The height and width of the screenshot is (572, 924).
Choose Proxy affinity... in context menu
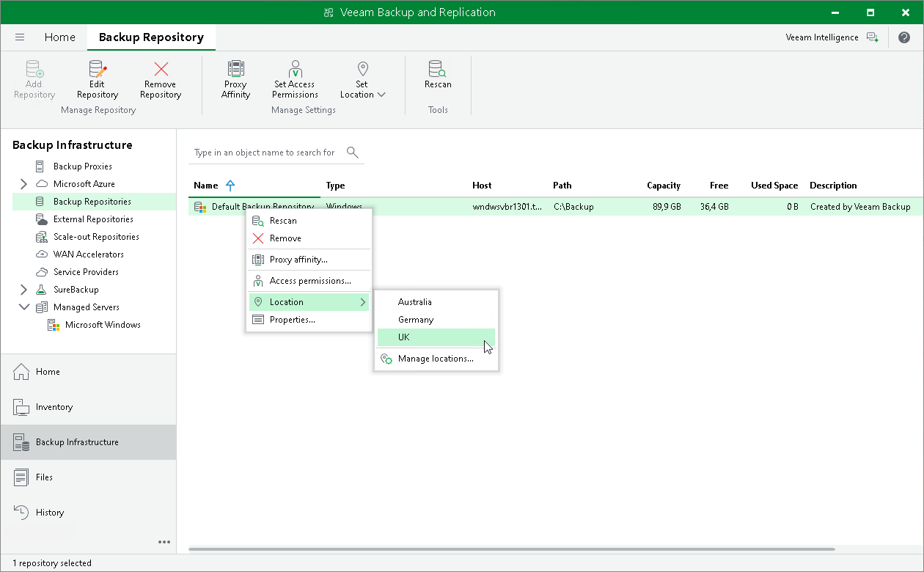[x=309, y=260]
